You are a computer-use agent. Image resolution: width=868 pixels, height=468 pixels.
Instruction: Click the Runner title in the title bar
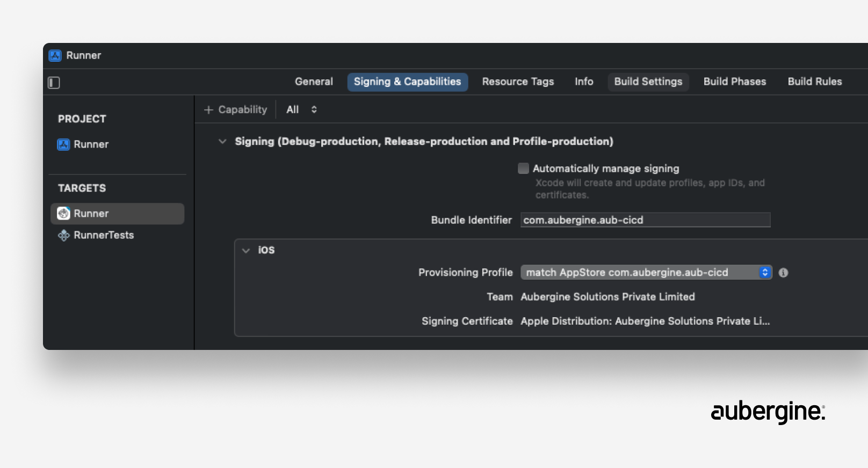(x=83, y=55)
